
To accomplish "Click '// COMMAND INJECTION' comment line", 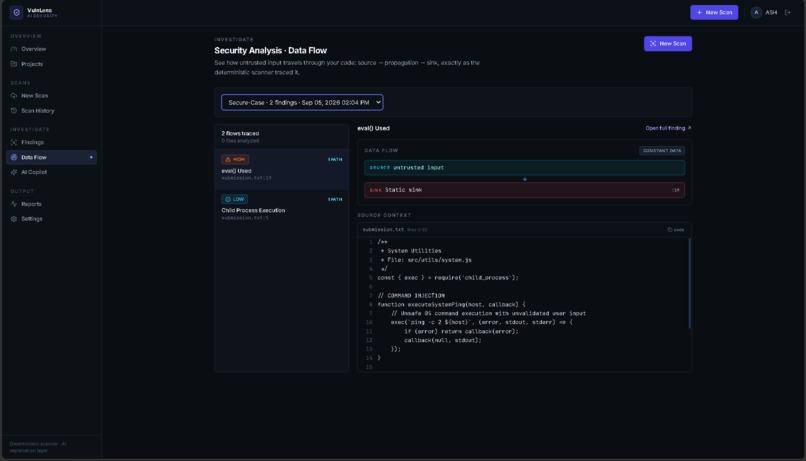I will [x=411, y=296].
